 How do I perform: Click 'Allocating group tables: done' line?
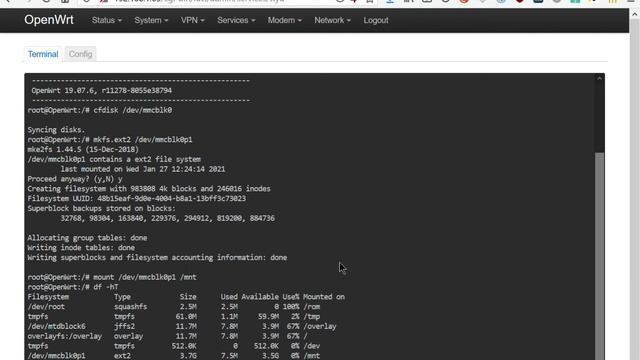click(87, 238)
